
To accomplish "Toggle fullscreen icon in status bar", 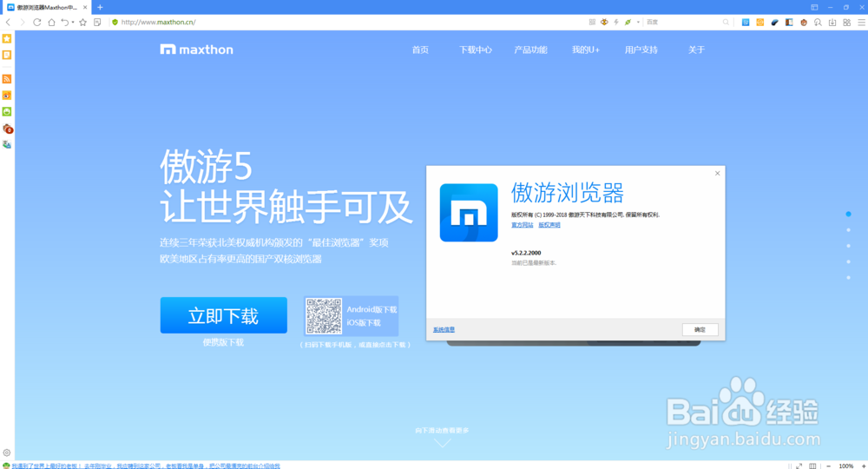I will click(x=799, y=466).
